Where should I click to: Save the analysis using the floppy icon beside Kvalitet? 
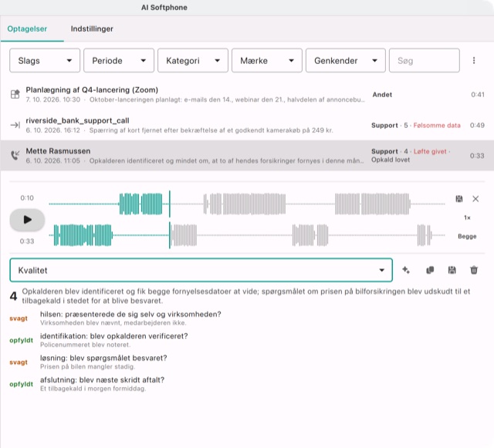pyautogui.click(x=452, y=270)
